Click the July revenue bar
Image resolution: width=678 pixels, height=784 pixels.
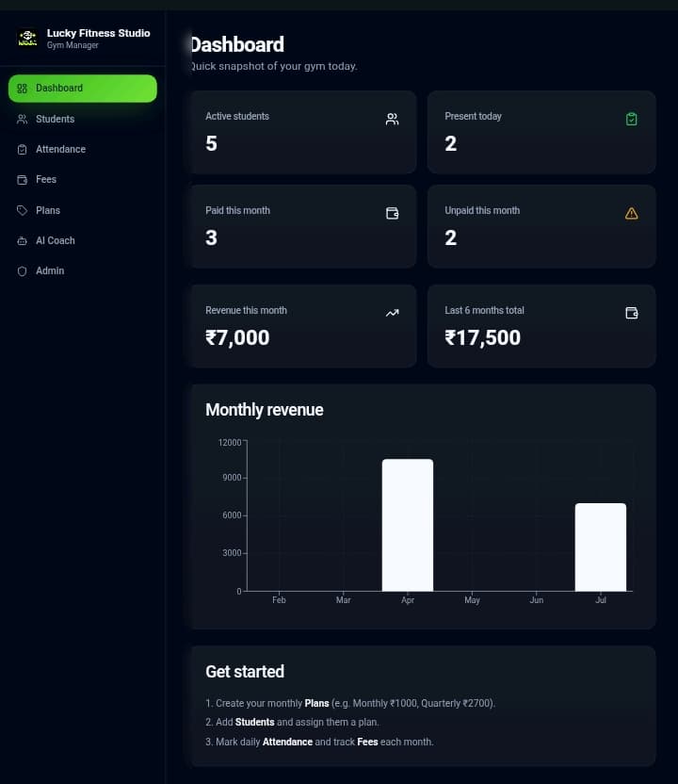point(601,547)
